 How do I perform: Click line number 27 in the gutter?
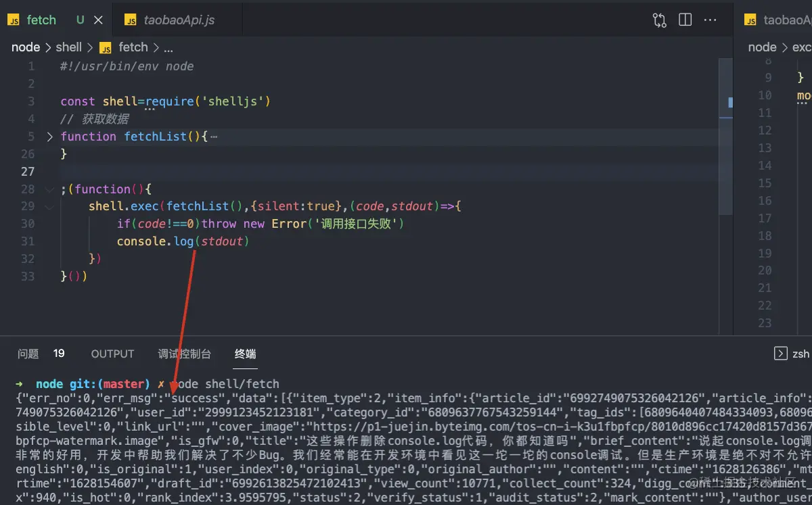tap(28, 172)
